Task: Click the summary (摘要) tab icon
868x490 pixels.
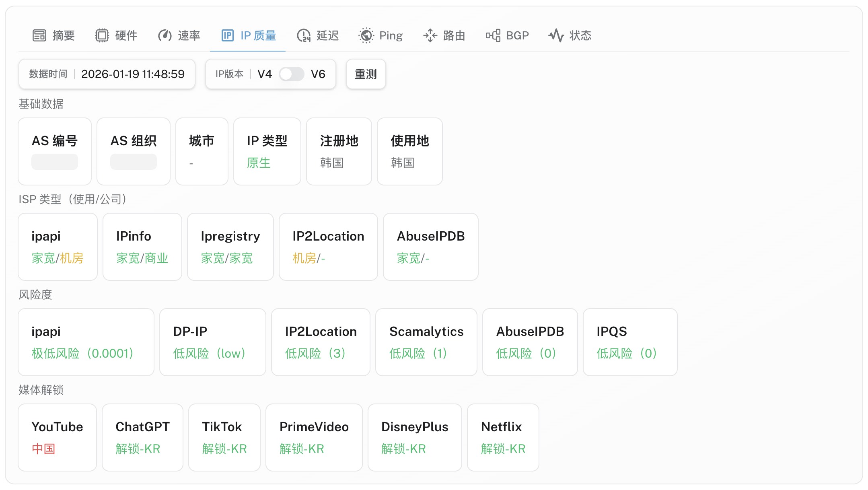Action: [39, 35]
